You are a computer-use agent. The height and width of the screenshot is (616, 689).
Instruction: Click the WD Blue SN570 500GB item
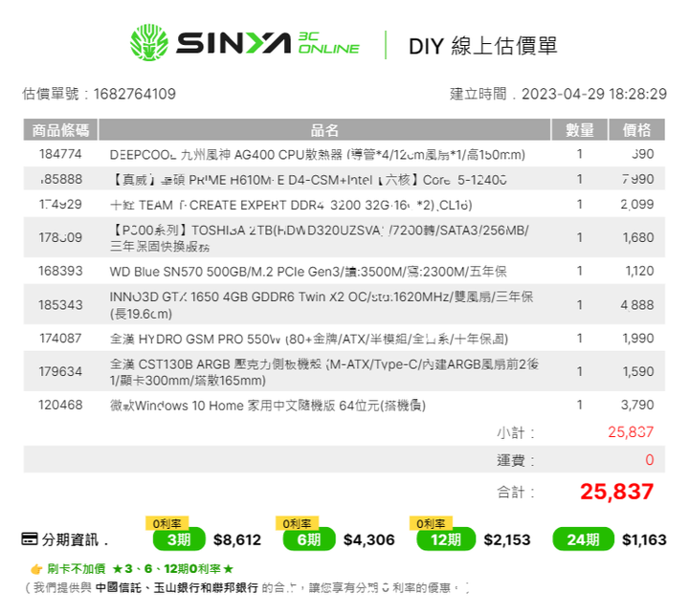(x=308, y=272)
